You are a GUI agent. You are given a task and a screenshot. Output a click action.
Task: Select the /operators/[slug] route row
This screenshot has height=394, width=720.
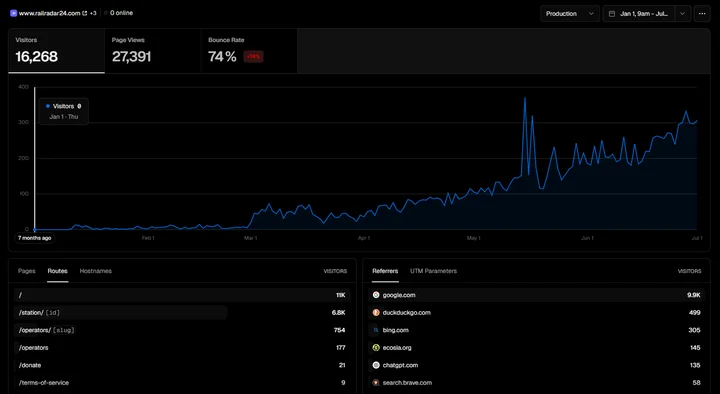(x=182, y=330)
